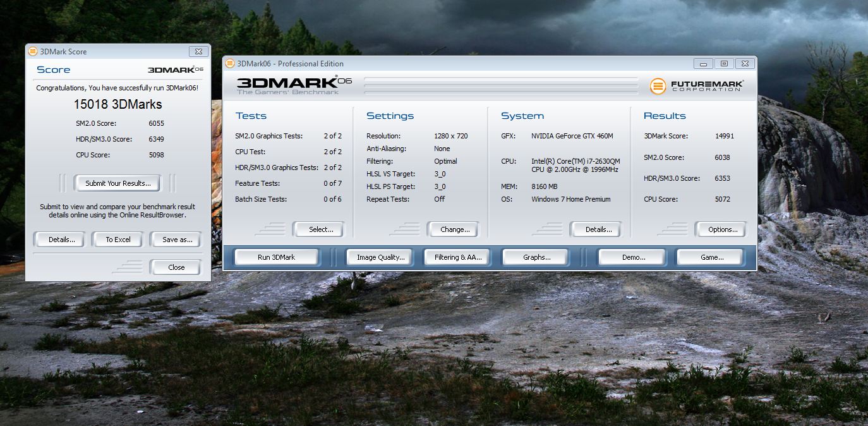Click HDR/SM3.0 Score value 6349

[x=156, y=139]
